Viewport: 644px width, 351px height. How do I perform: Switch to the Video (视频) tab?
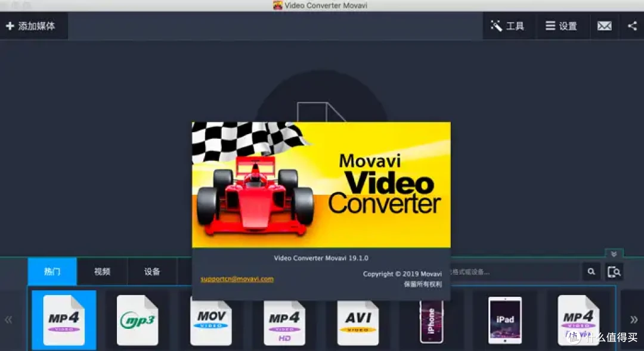[102, 271]
